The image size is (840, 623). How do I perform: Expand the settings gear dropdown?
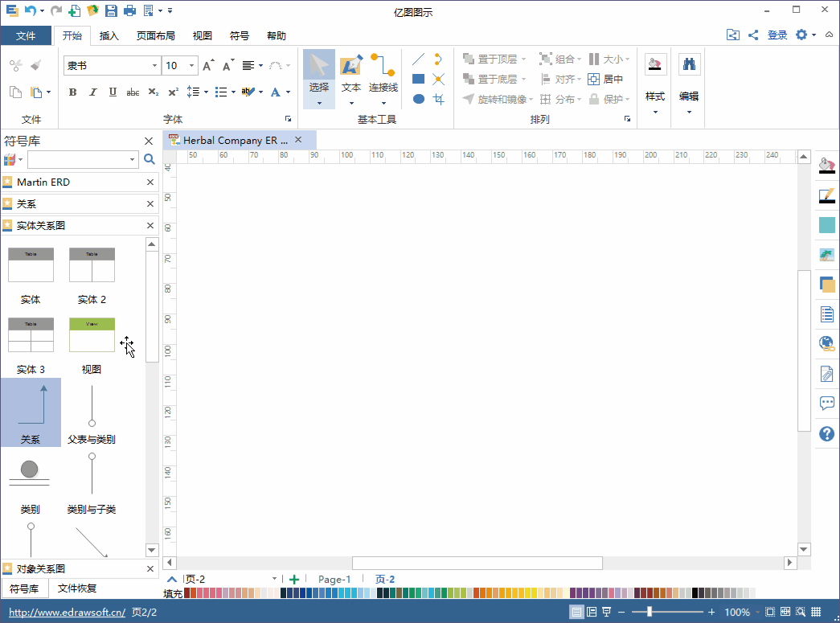[x=813, y=35]
